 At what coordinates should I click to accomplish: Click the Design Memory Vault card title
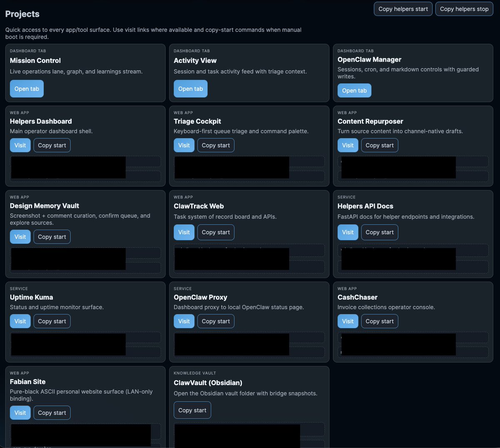pos(45,205)
